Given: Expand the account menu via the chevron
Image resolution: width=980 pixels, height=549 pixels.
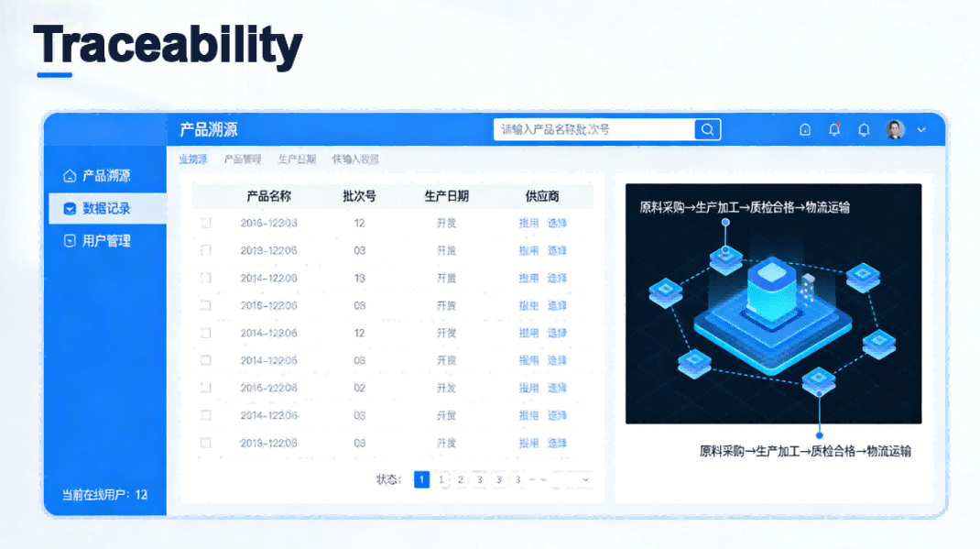Looking at the screenshot, I should coord(921,129).
